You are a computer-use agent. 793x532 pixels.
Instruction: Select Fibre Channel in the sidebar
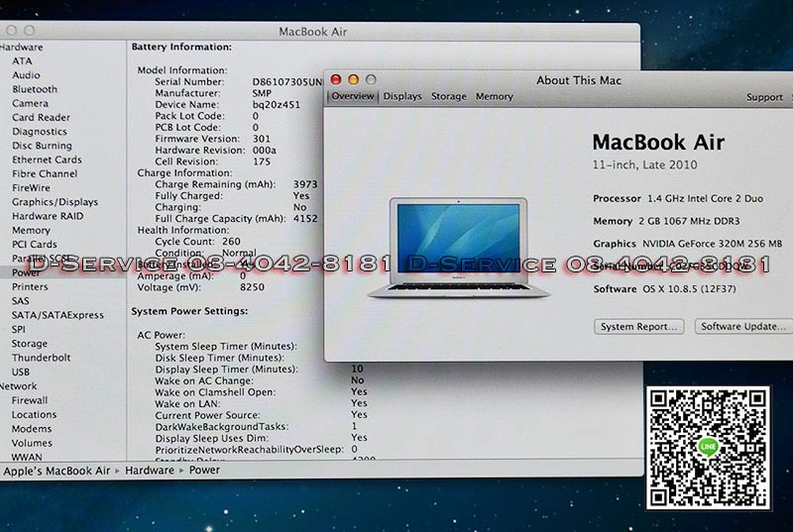tap(45, 173)
